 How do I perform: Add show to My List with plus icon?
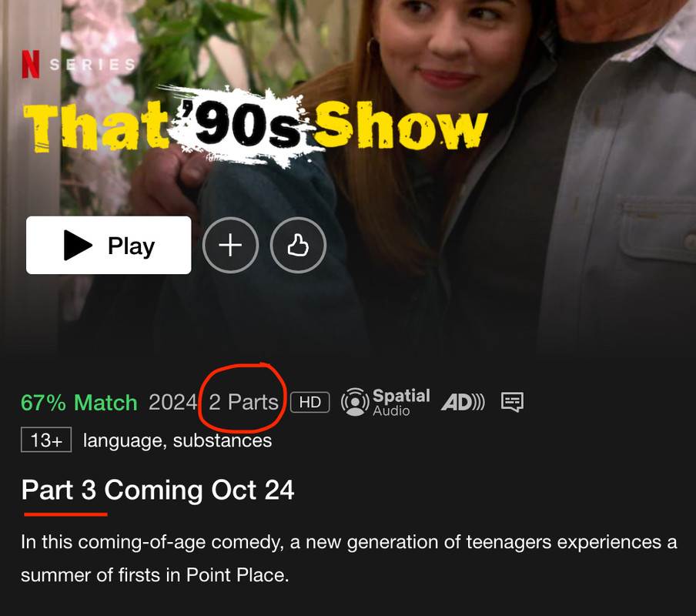[x=230, y=245]
